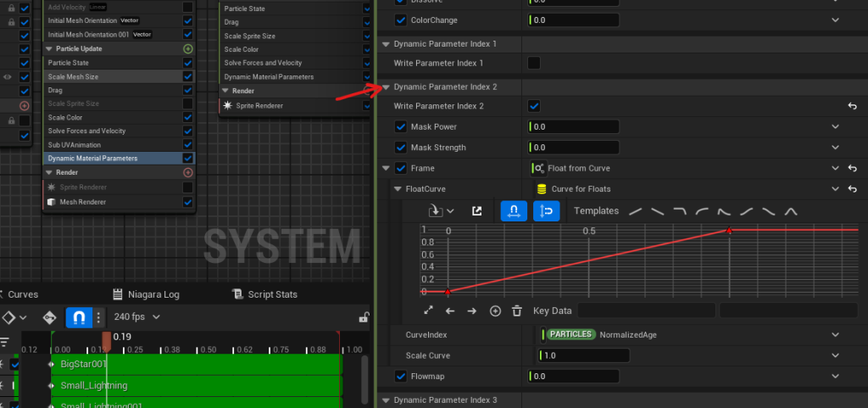Disable the Scale Mesh Size module checkbox
Image resolution: width=868 pixels, height=408 pixels.
pos(188,76)
